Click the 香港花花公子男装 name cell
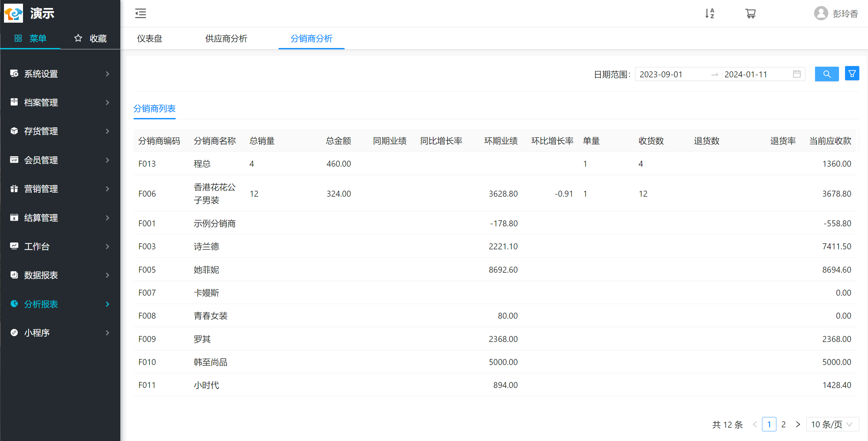This screenshot has height=441, width=868. tap(215, 193)
